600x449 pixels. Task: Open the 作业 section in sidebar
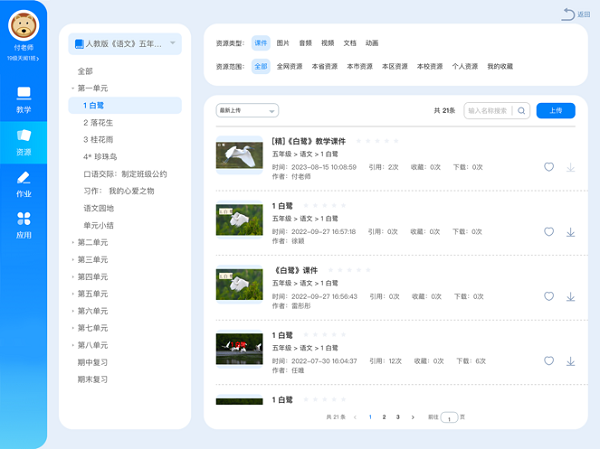point(24,183)
